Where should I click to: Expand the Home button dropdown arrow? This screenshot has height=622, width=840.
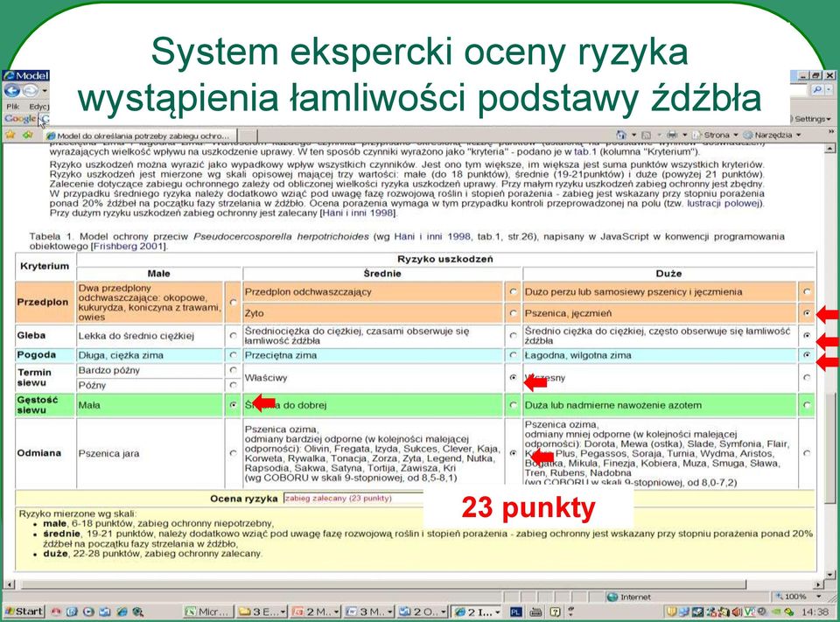(x=633, y=135)
